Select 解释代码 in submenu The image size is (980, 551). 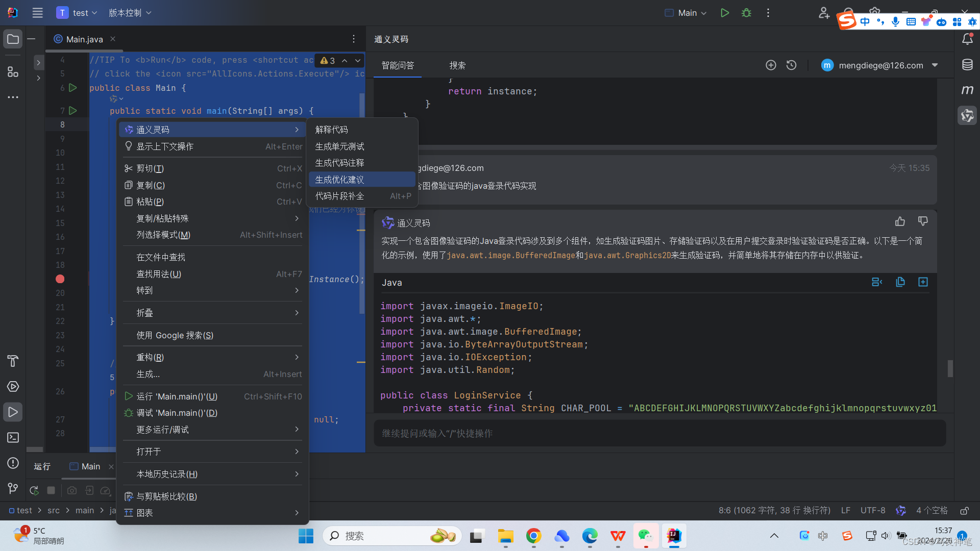coord(362,130)
